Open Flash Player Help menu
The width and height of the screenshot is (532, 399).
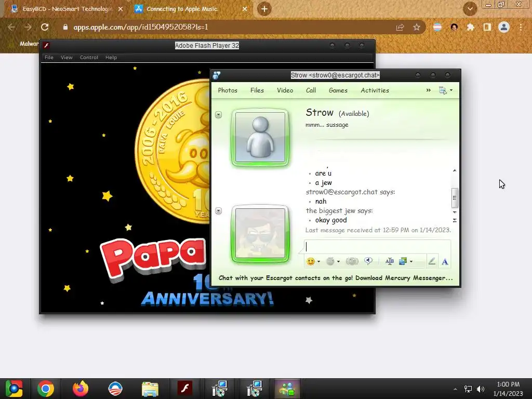coord(111,57)
